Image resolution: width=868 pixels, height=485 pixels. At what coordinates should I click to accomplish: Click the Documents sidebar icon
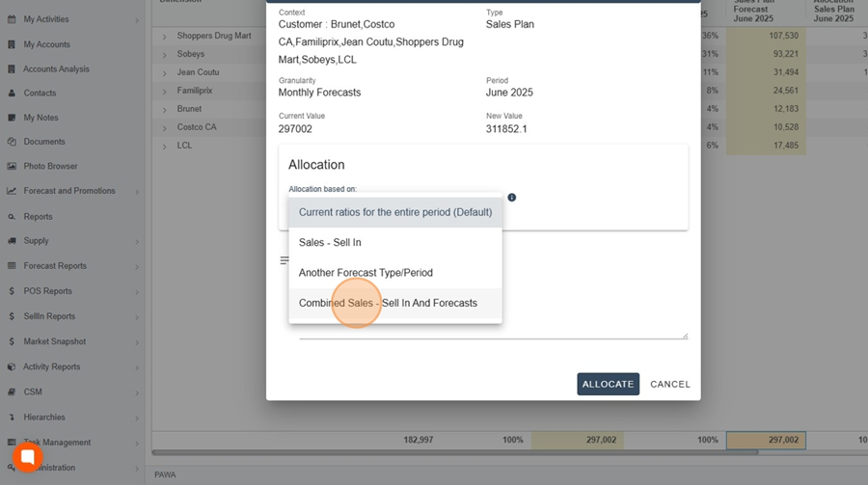(x=12, y=142)
